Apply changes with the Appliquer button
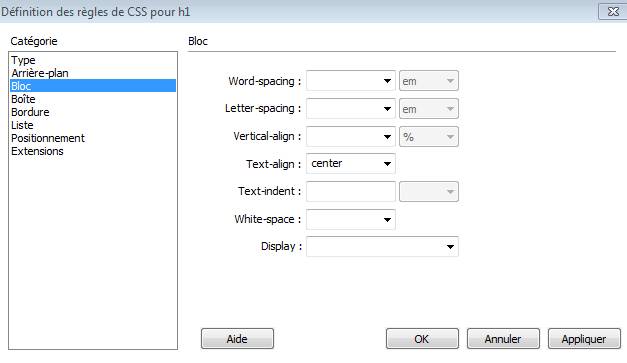Screen dimensions: 627x363 (x=584, y=339)
